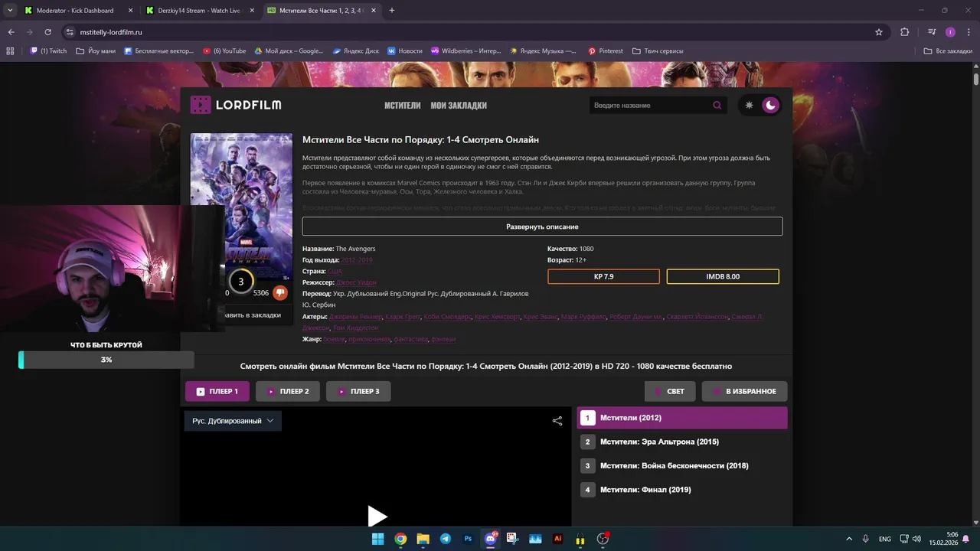Go back in browser
The width and height of the screenshot is (980, 551).
[11, 32]
